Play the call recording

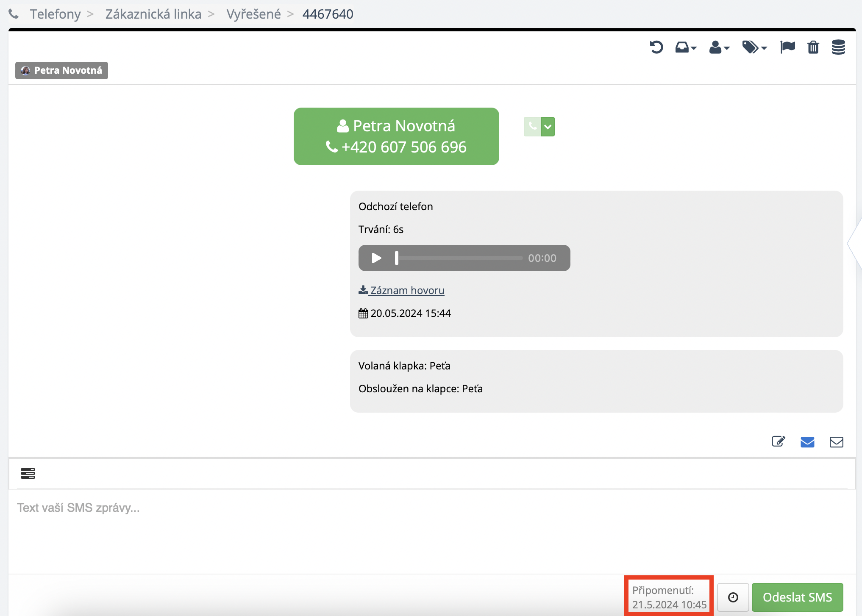click(376, 258)
